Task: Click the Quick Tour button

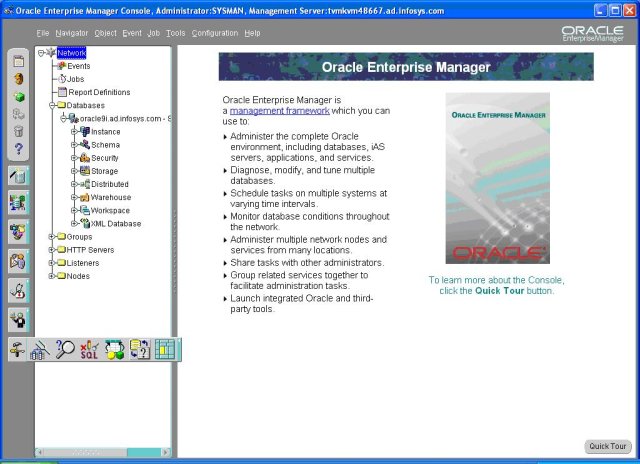Action: pos(608,446)
